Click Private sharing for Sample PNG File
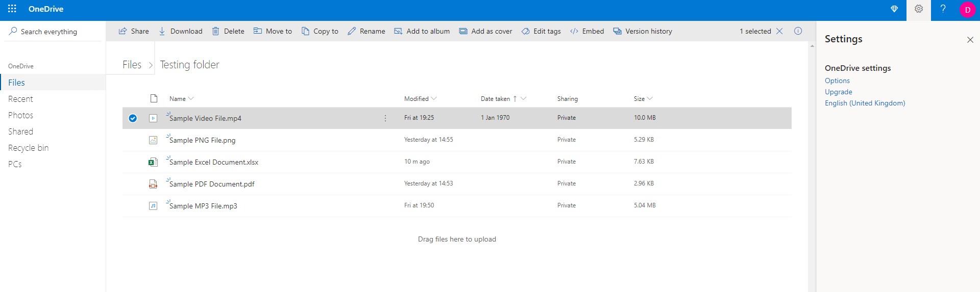Viewport: 980px width, 292px height. click(x=567, y=140)
